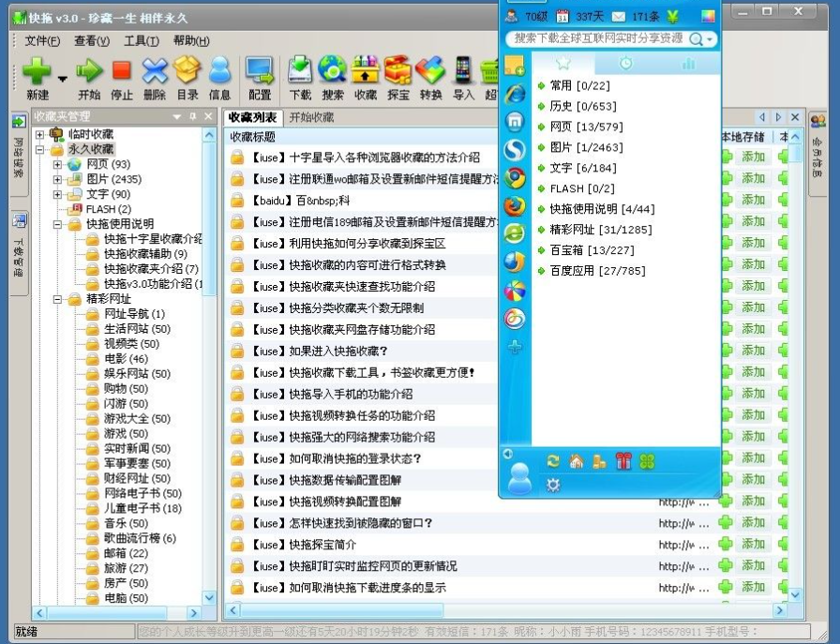The image size is (840, 644).
Task: Click the 收藏 toolbar icon
Action: [x=366, y=70]
